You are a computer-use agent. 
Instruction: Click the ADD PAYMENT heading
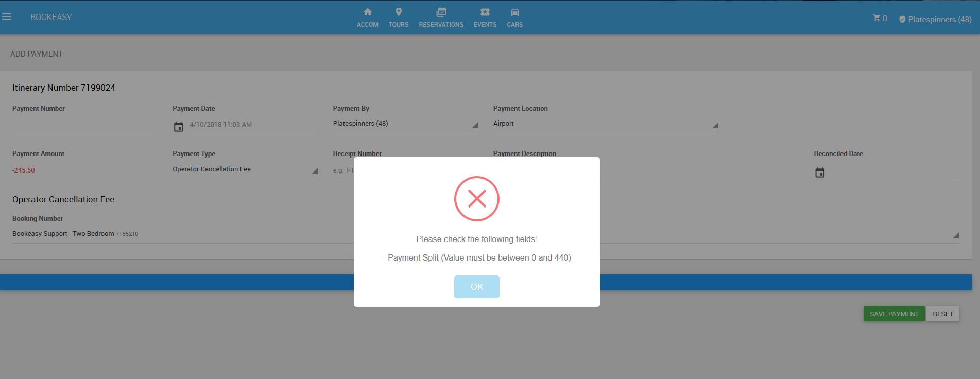click(x=37, y=54)
